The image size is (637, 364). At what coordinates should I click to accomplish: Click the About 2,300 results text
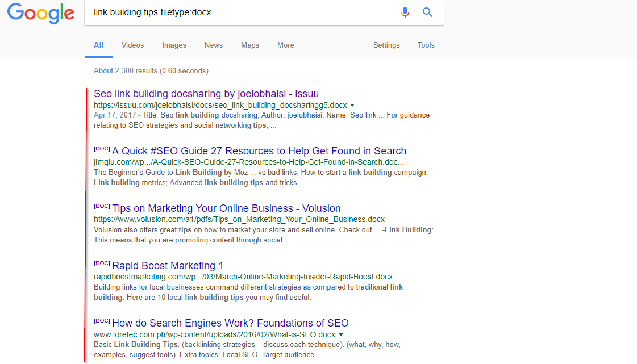pyautogui.click(x=151, y=70)
